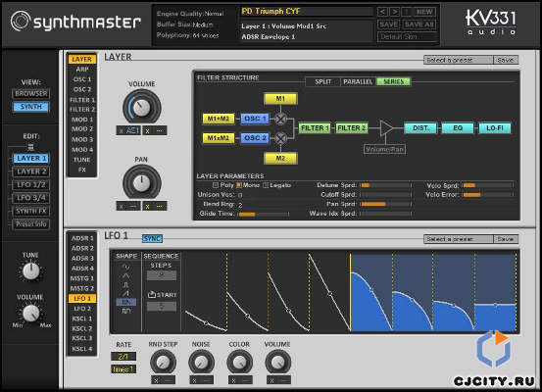Open the SYNTH FX edit page
Screen dimensions: 542x392
tap(30, 211)
